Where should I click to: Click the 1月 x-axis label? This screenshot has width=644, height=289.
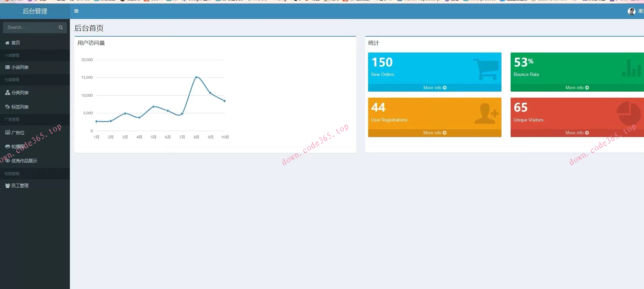click(97, 137)
